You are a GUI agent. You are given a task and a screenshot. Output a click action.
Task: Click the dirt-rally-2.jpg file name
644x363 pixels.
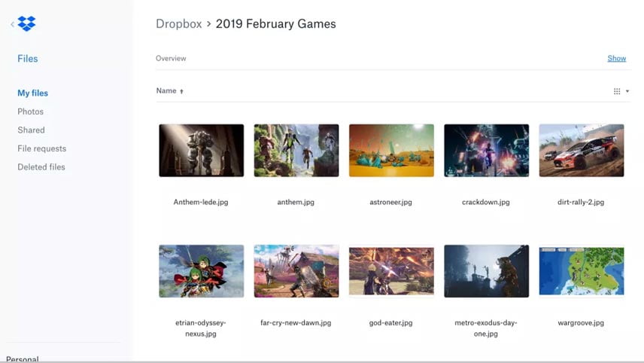click(x=581, y=202)
